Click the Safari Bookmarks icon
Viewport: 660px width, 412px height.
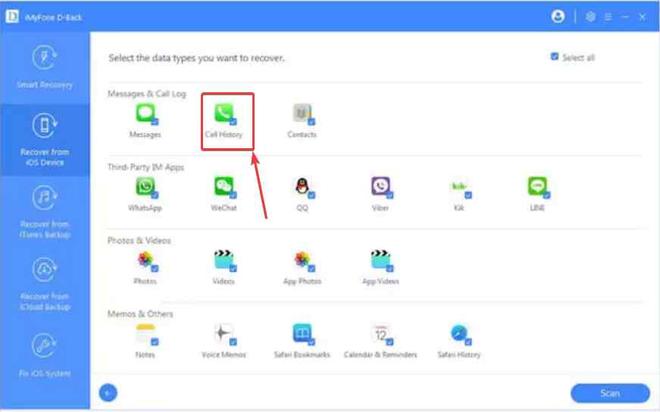tap(302, 333)
